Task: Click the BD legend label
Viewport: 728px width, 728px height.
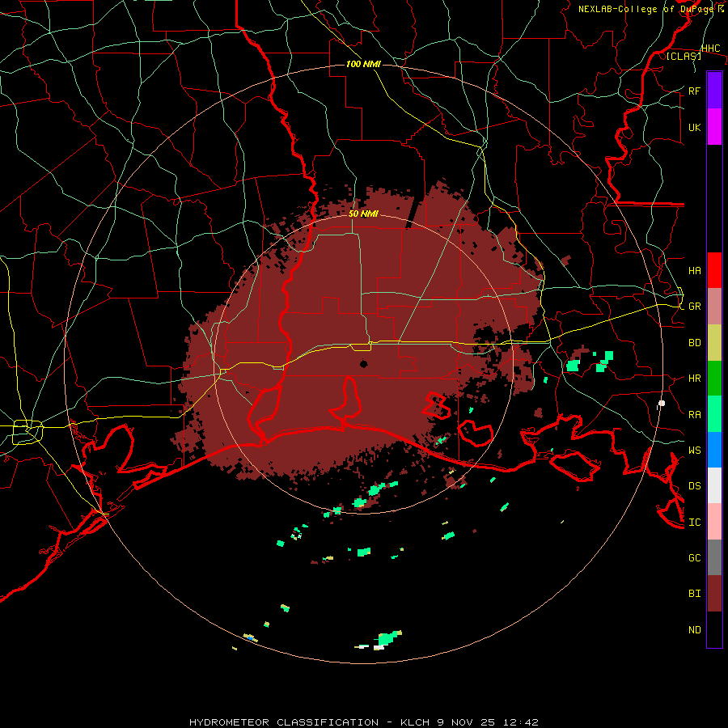Action: click(695, 343)
